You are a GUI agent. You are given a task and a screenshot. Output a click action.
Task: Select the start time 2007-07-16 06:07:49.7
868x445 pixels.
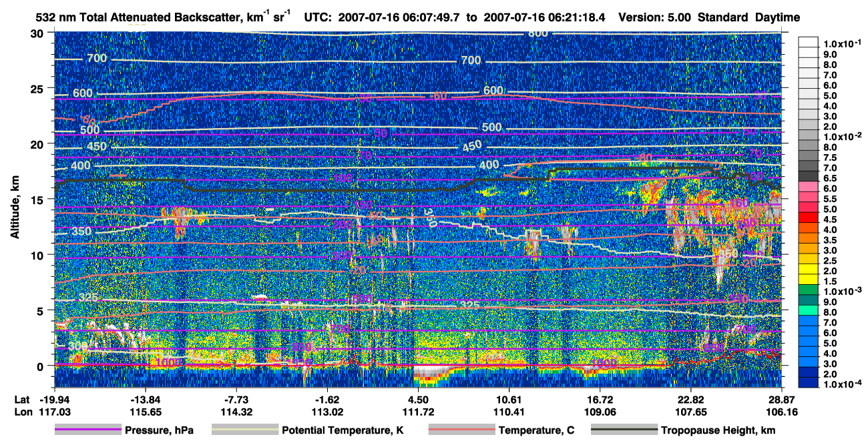(x=399, y=17)
